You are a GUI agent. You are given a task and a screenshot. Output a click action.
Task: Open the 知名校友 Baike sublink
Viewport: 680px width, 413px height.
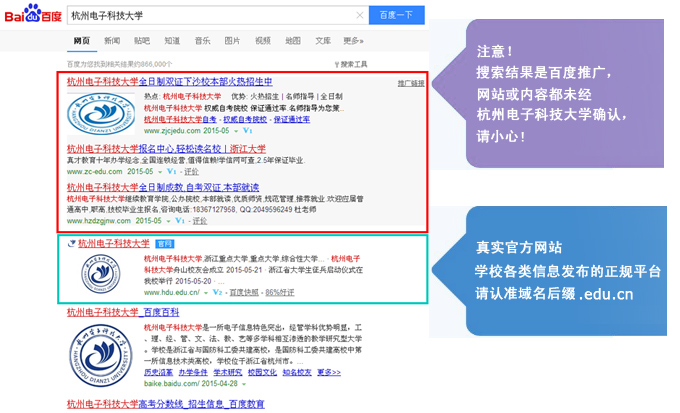coord(297,373)
